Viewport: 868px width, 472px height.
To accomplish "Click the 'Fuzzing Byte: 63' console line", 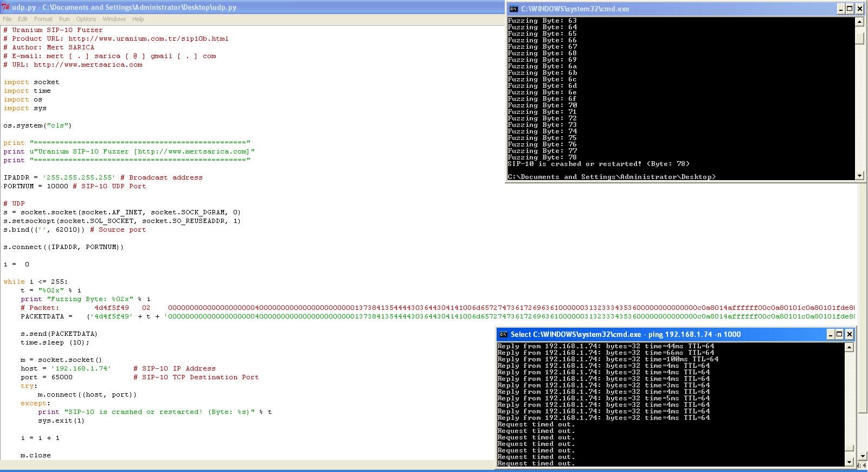I will pyautogui.click(x=542, y=21).
